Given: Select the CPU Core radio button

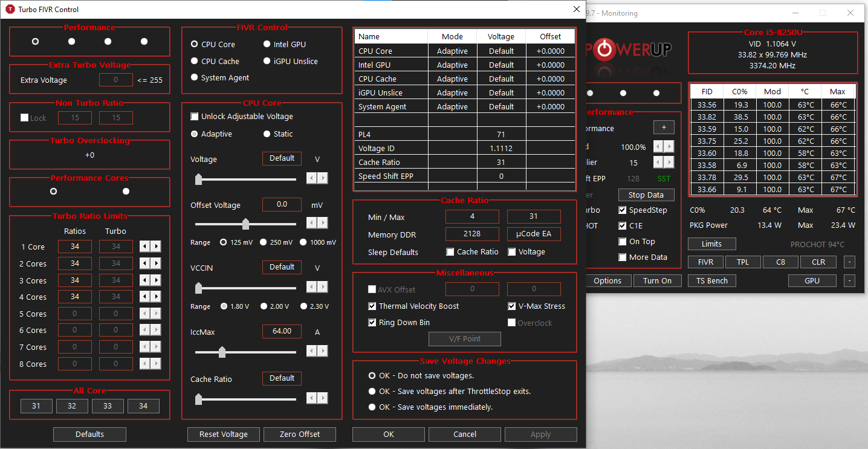Looking at the screenshot, I should click(195, 44).
